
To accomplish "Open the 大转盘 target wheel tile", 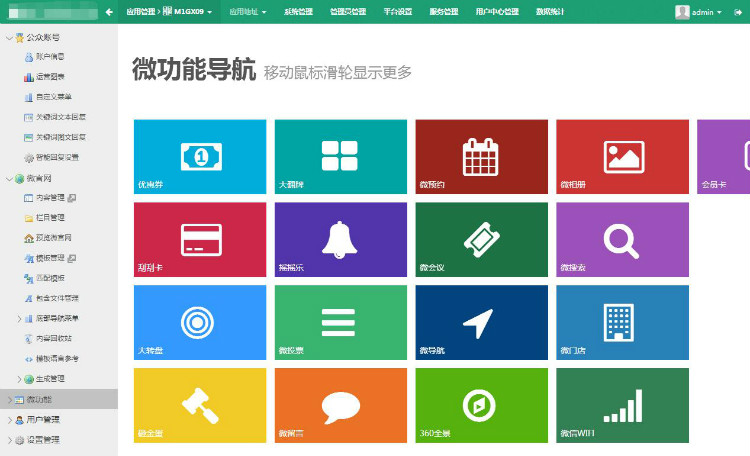I will [200, 322].
